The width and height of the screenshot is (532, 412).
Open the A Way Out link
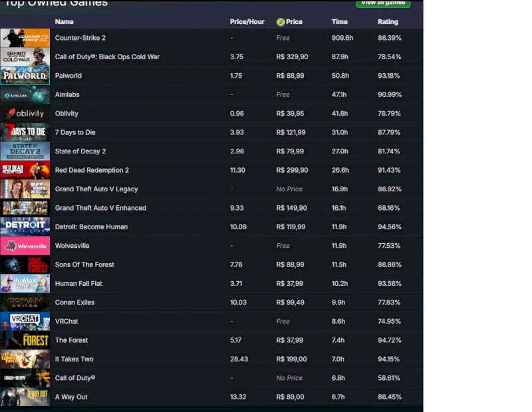(x=71, y=397)
